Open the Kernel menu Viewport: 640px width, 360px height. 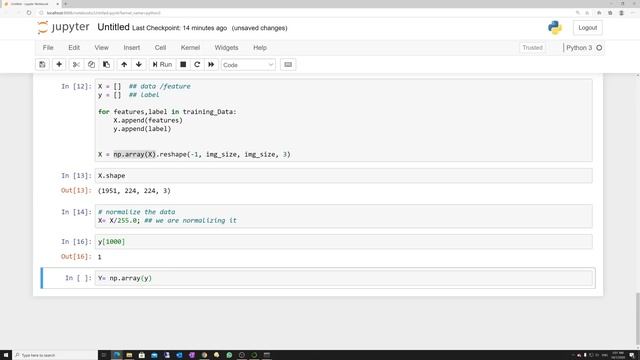pos(190,48)
